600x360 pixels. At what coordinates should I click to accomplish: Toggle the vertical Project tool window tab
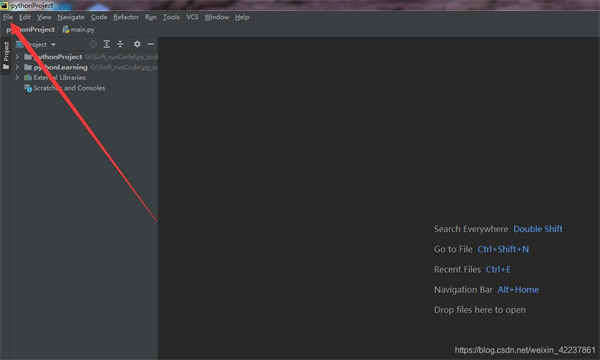(6, 55)
